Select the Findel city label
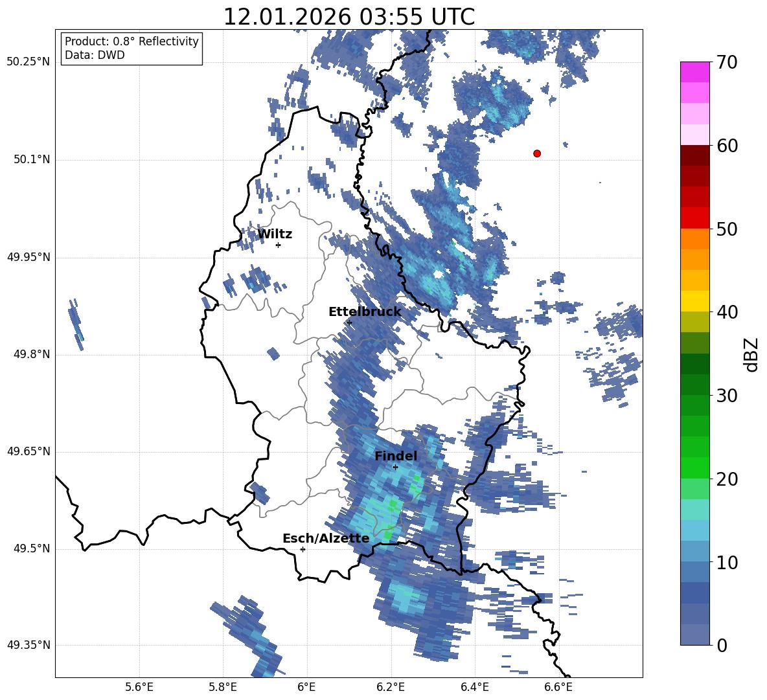 pyautogui.click(x=396, y=456)
